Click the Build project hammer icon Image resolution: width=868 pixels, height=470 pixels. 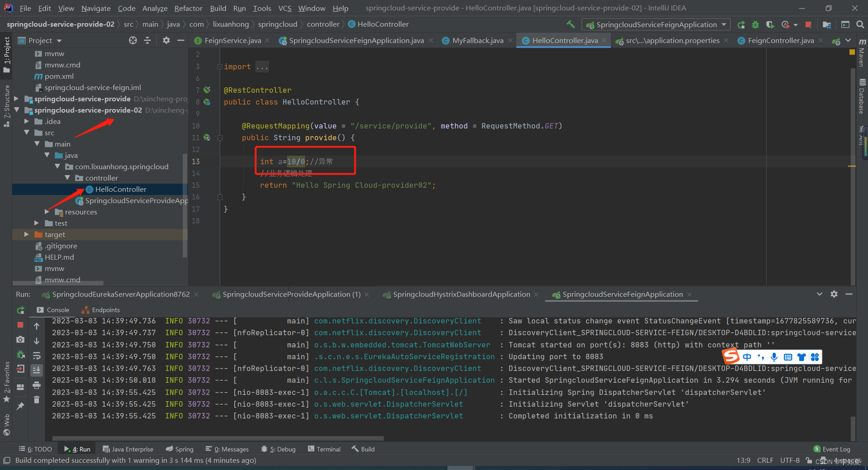click(x=571, y=24)
